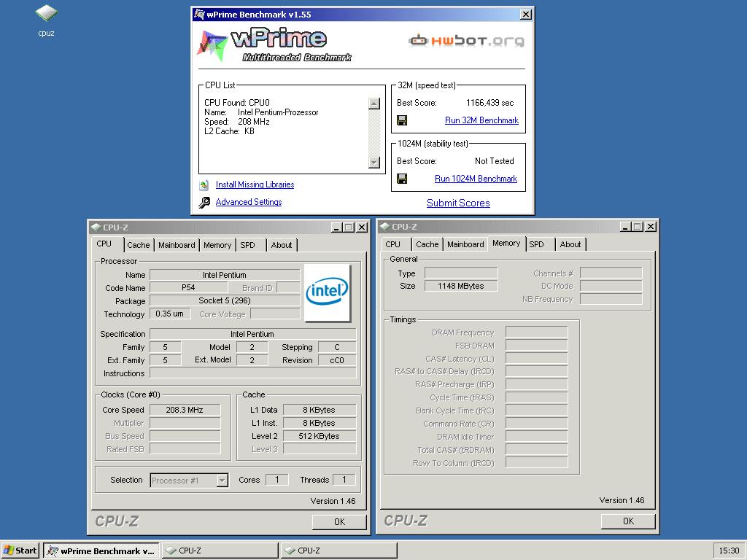Close the right CPU-Z window
The height and width of the screenshot is (560, 747).
(x=651, y=227)
